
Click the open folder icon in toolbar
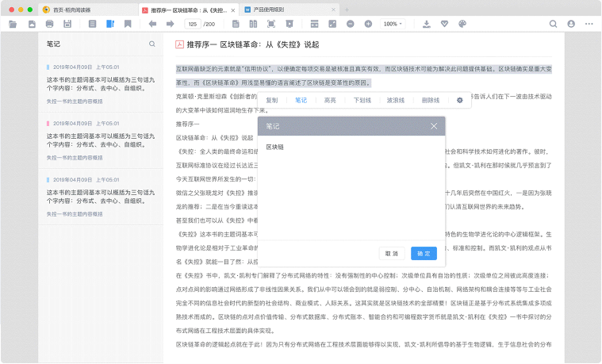13,24
